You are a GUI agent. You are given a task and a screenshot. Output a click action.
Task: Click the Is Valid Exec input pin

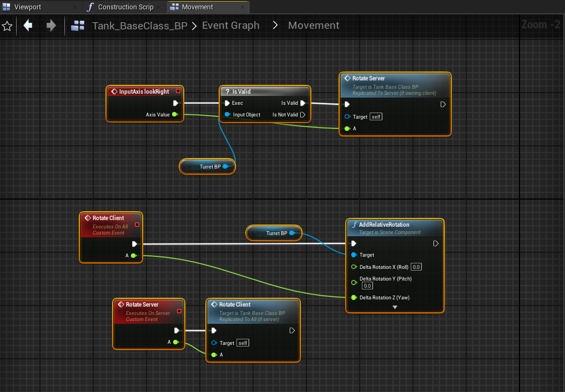227,103
